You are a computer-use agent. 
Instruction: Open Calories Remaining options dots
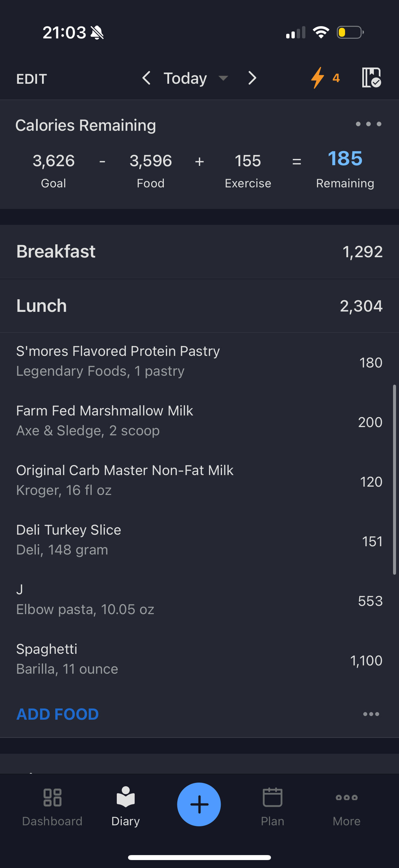click(368, 124)
